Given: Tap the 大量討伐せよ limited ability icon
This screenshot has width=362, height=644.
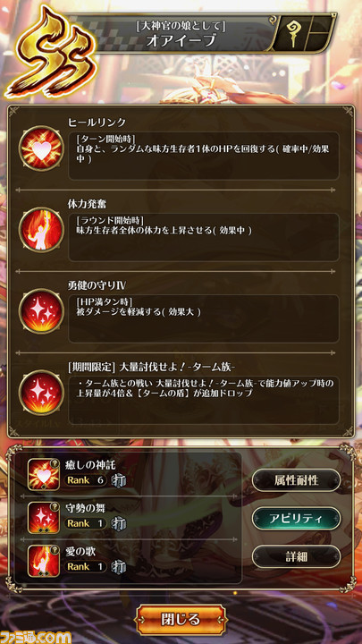Looking at the screenshot, I should (x=40, y=393).
